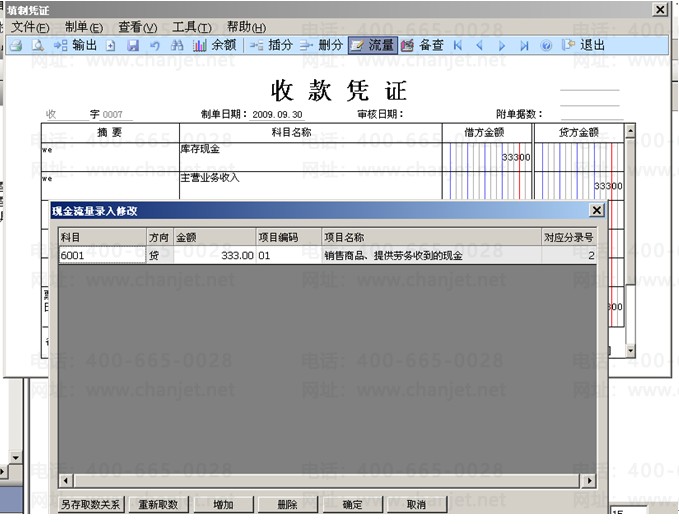679x525 pixels.
Task: Click 另存取数关系 button
Action: pyautogui.click(x=91, y=505)
